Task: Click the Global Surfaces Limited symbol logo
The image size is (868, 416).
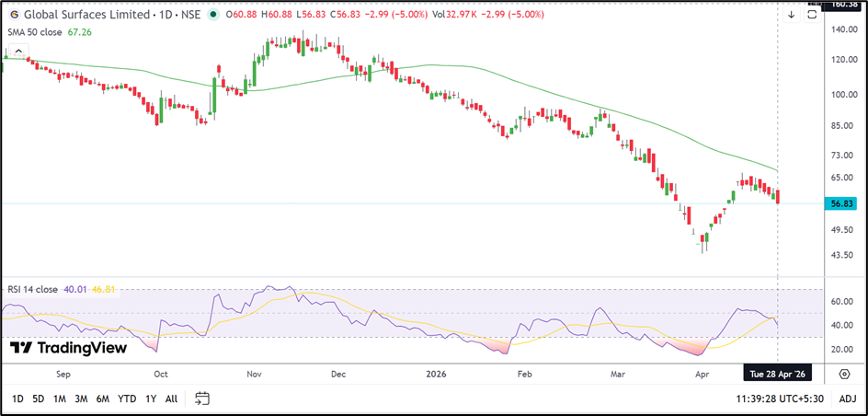Action: point(13,16)
